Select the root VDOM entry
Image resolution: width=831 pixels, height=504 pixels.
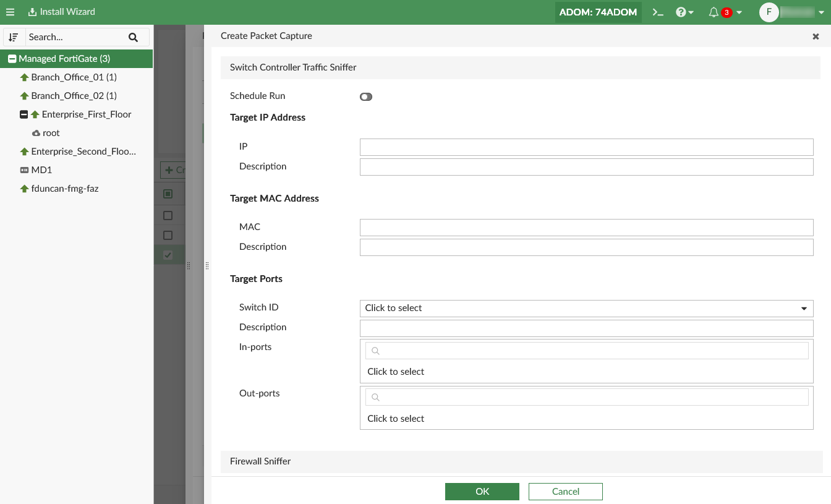[x=51, y=133]
